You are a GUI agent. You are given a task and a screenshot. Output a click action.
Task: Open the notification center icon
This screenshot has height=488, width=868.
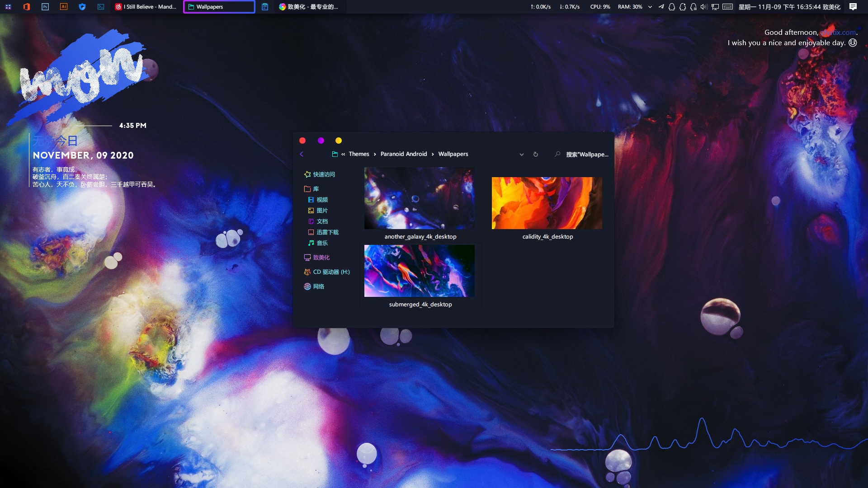click(853, 7)
